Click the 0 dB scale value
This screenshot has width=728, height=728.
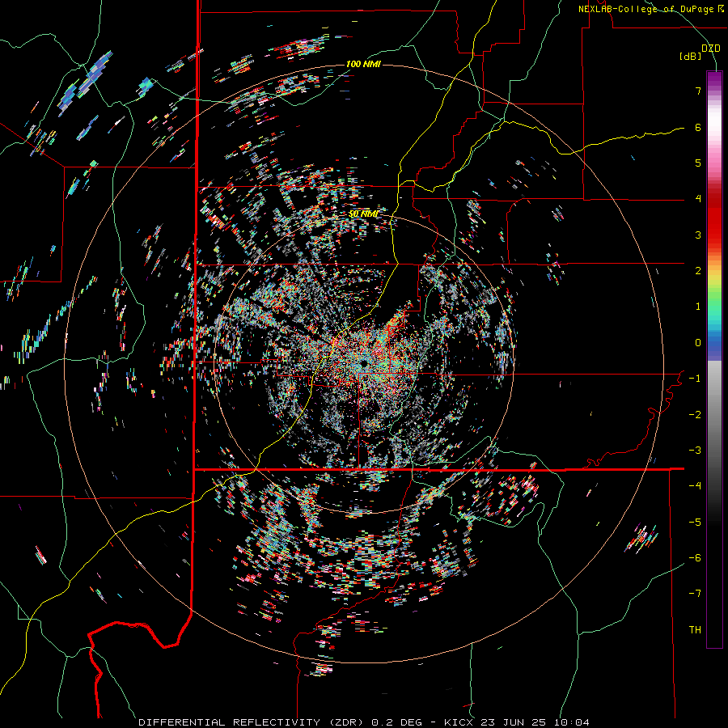point(698,343)
